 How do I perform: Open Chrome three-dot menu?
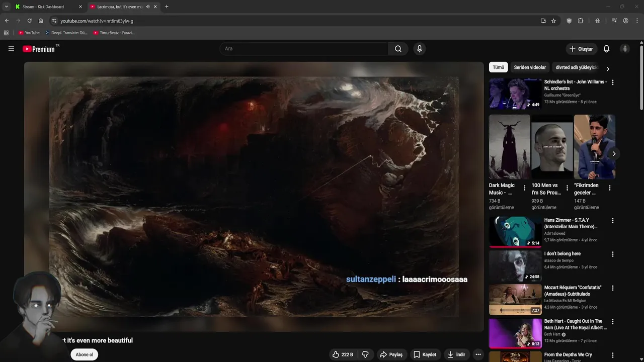pos(637,21)
